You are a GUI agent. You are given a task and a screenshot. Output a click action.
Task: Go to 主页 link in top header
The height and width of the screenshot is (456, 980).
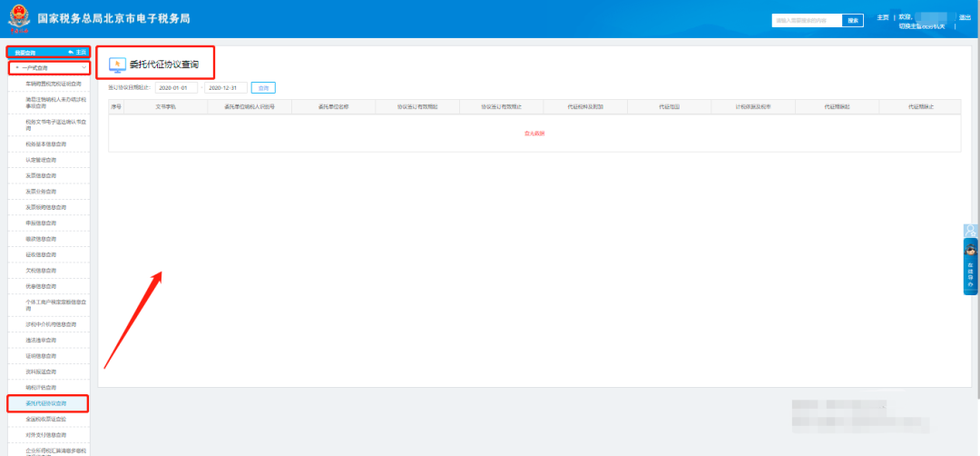click(x=883, y=17)
